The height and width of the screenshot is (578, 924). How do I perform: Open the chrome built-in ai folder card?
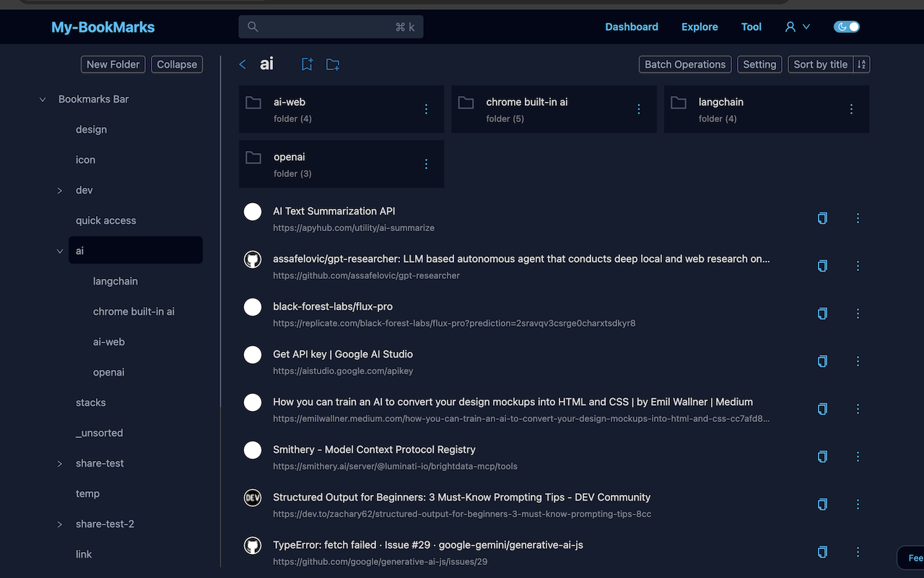coord(554,109)
